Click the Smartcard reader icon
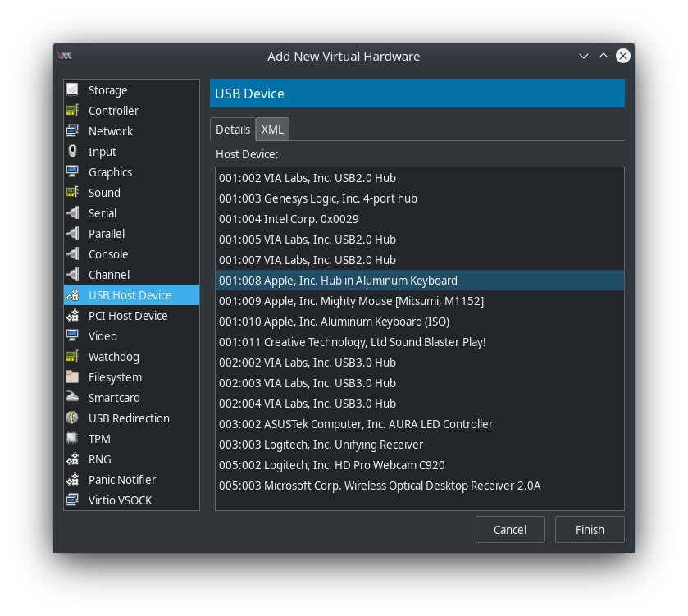 pyautogui.click(x=72, y=398)
